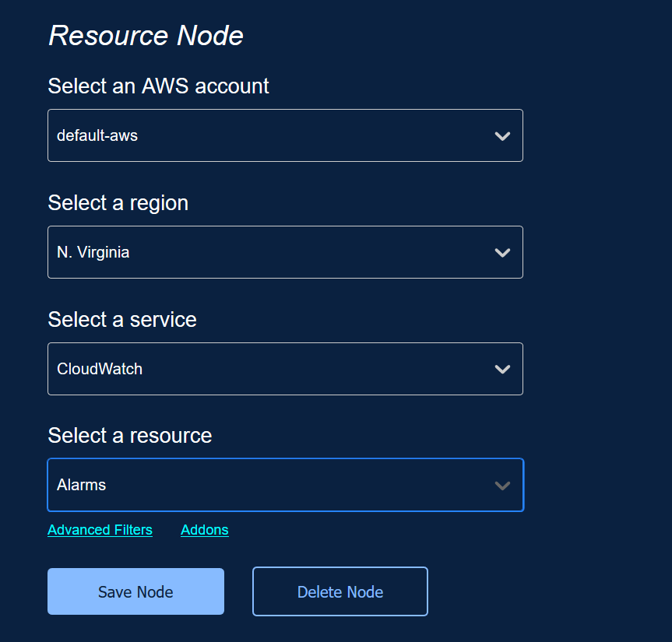The image size is (672, 642).
Task: Open the Advanced Filters link
Action: point(100,530)
